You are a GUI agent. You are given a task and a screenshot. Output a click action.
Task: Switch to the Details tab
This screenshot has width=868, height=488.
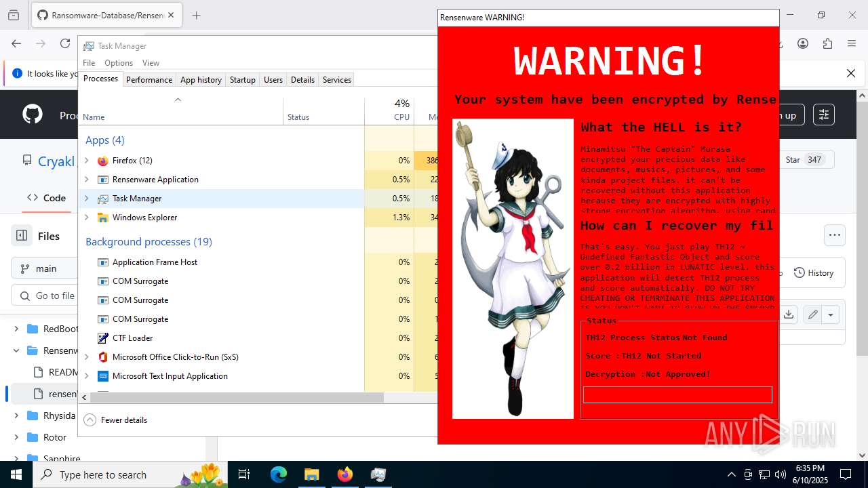pyautogui.click(x=302, y=79)
